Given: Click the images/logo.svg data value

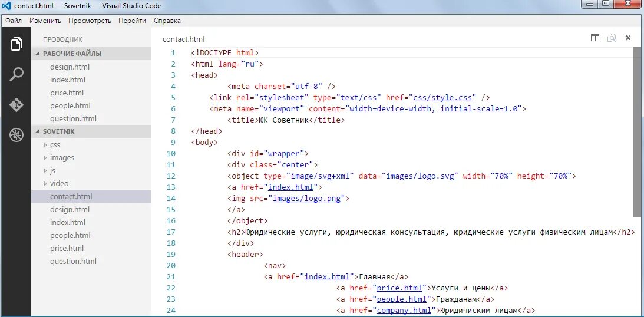Looking at the screenshot, I should point(420,176).
